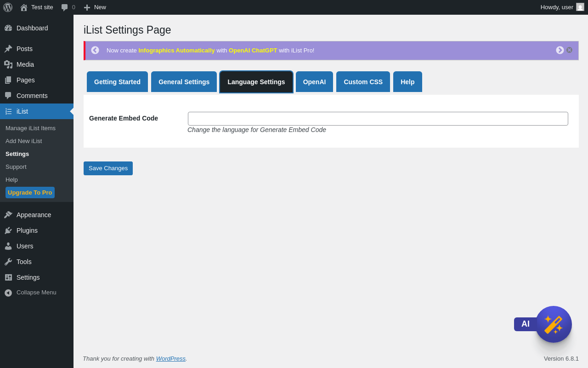Click the Comments icon in sidebar

(x=8, y=96)
